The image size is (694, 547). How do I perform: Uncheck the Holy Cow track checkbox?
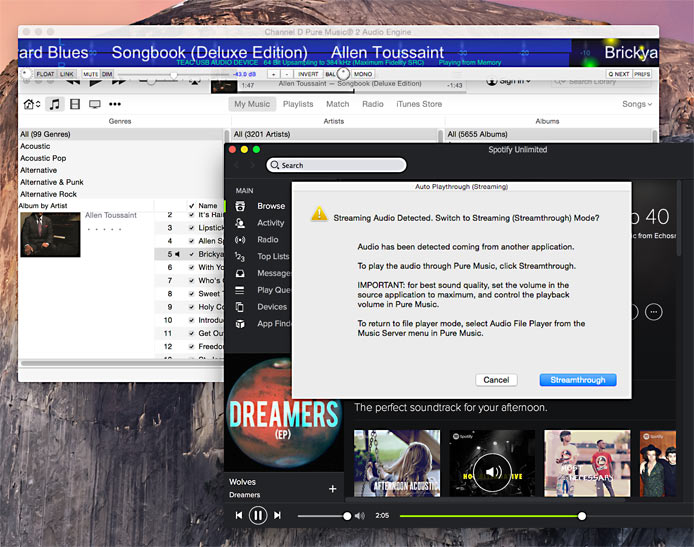pos(191,307)
